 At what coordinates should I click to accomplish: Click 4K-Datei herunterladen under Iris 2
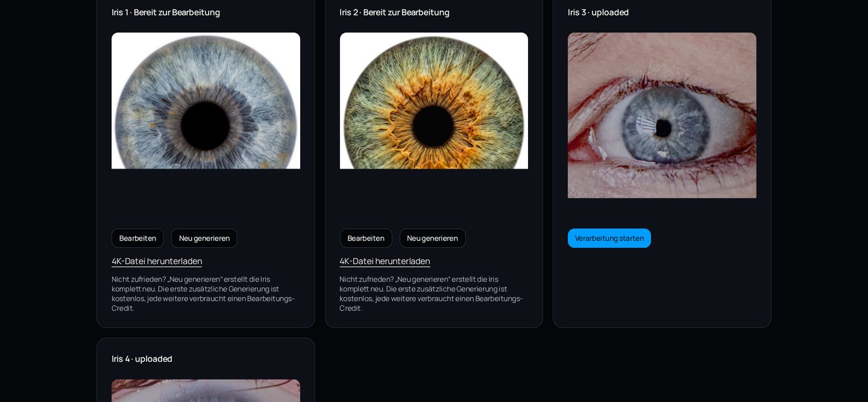coord(385,261)
